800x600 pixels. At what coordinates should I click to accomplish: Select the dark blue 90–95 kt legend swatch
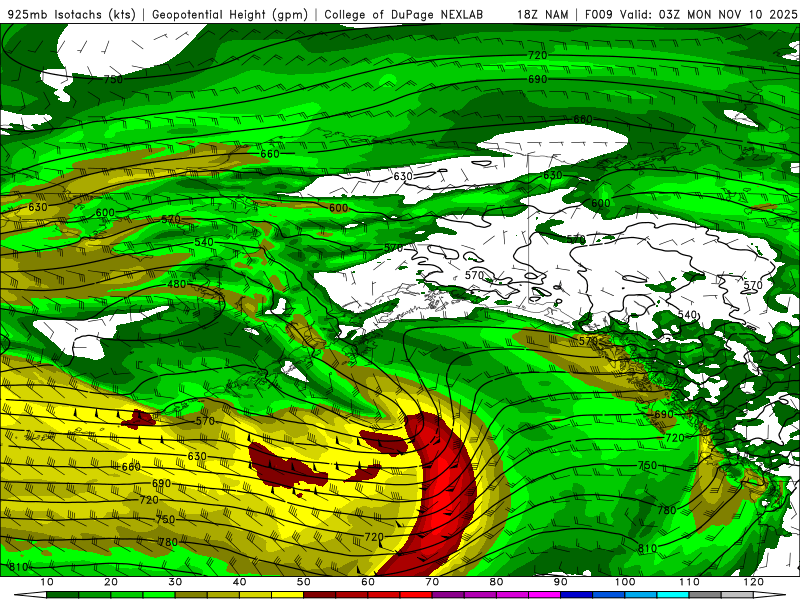tap(577, 595)
